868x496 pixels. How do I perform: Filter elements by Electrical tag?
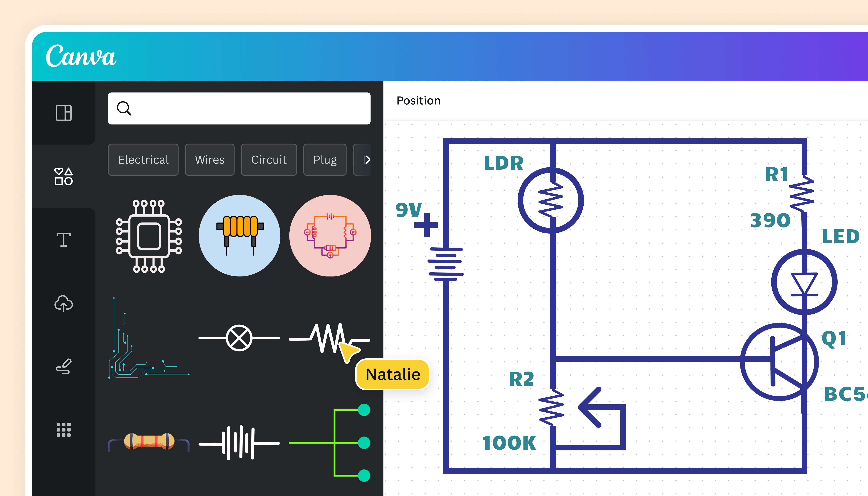click(x=143, y=160)
